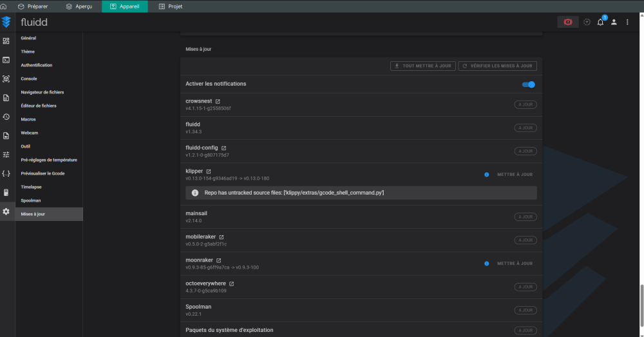
Task: Click the À jour chip for octoeverywhere
Action: (x=526, y=287)
